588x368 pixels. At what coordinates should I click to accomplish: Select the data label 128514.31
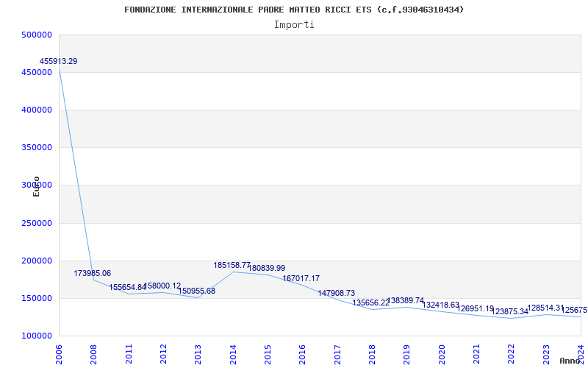545,308
